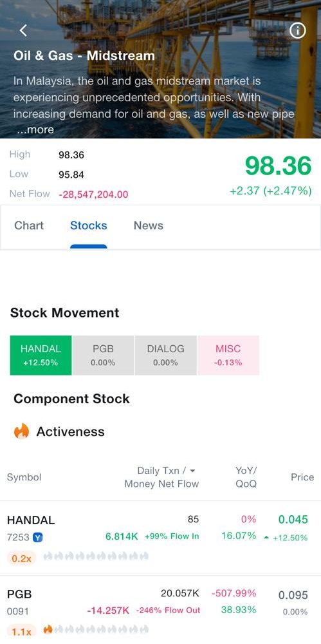Tap HANDAL's grey flame activity meter
321x644 pixels.
96,556
